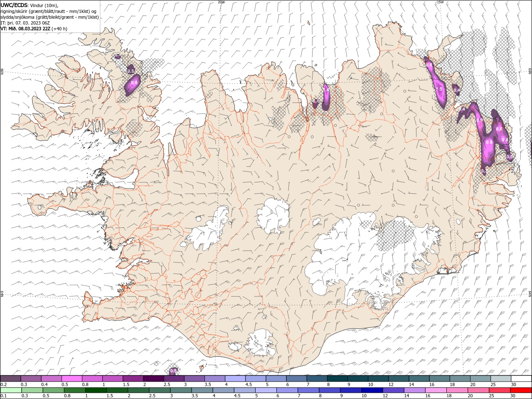
Task: Pick the 0.8 orchid swatch in top legend row
Action: [92, 379]
